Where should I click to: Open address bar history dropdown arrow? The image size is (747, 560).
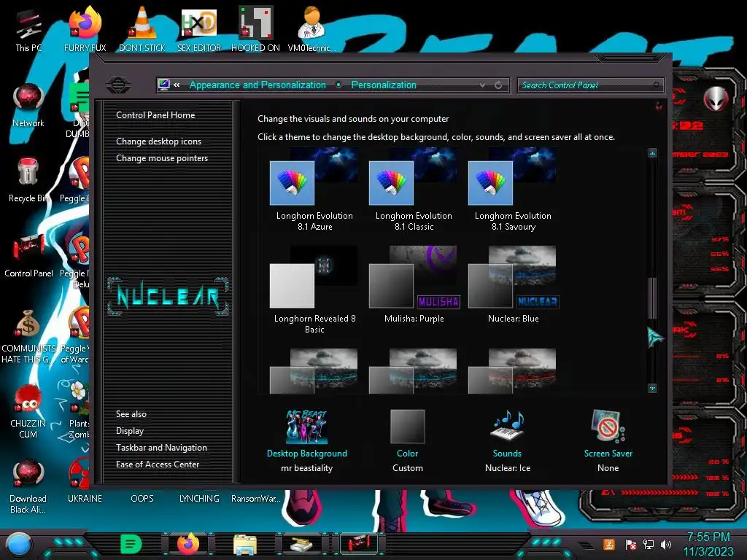(483, 85)
